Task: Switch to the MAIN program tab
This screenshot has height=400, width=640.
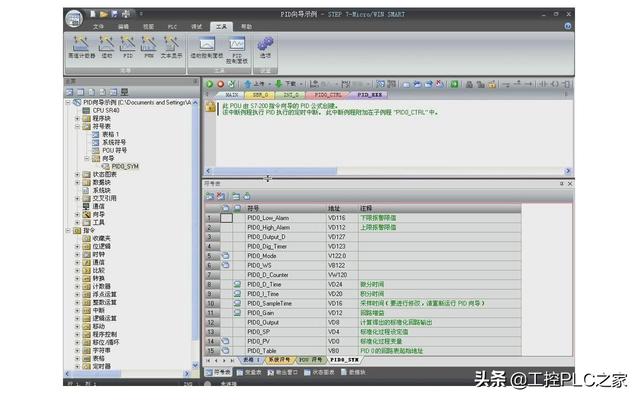Action: pyautogui.click(x=232, y=95)
